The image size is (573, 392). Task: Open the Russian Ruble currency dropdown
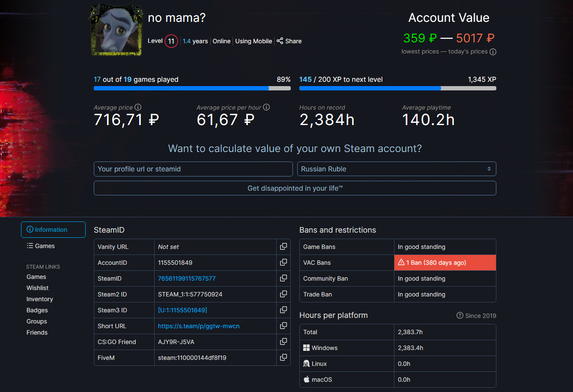pyautogui.click(x=397, y=169)
